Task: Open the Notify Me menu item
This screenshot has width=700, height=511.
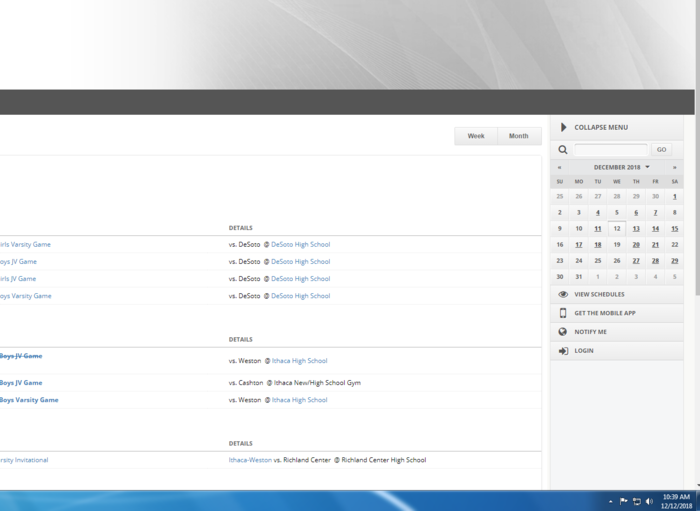Action: tap(617, 332)
